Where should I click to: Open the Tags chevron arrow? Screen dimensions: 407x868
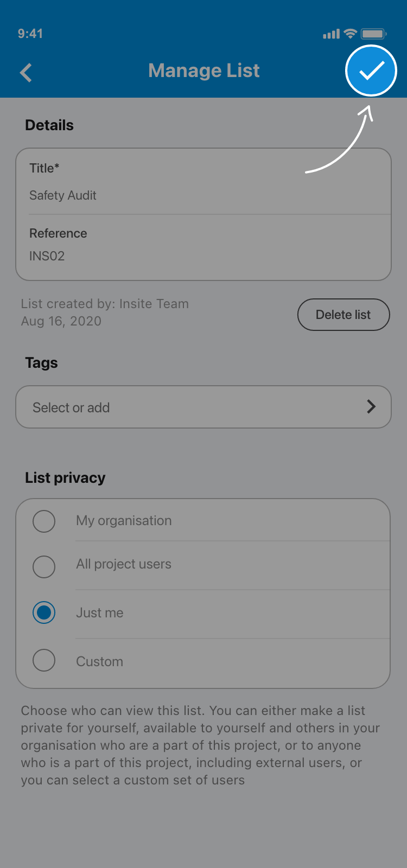(x=371, y=406)
